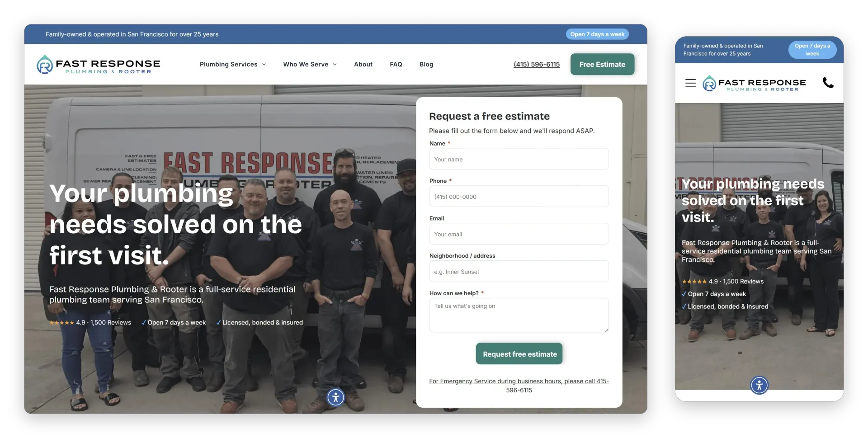The image size is (868, 438).
Task: Click the Free Estimate header button
Action: click(x=602, y=64)
